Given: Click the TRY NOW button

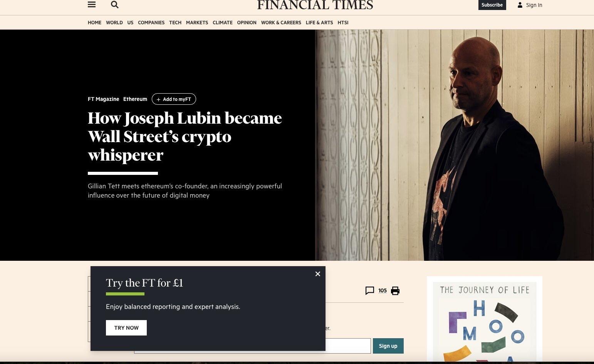Looking at the screenshot, I should (126, 328).
